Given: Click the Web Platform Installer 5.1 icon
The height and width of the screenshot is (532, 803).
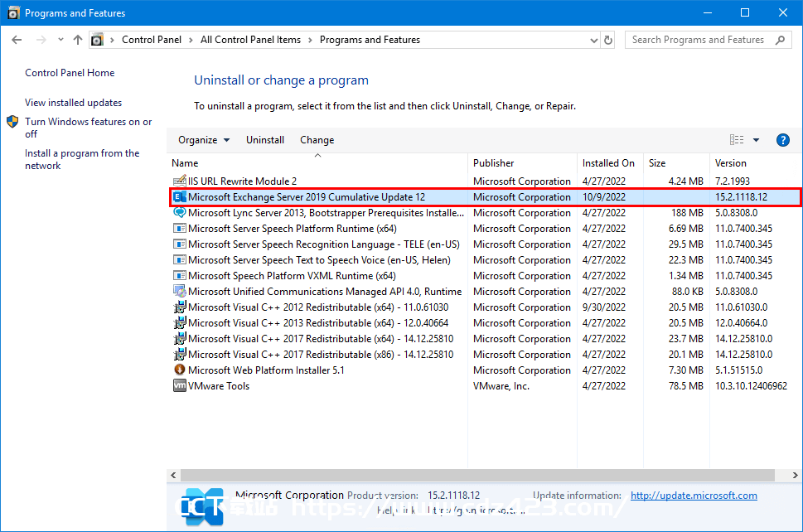Looking at the screenshot, I should tap(179, 370).
